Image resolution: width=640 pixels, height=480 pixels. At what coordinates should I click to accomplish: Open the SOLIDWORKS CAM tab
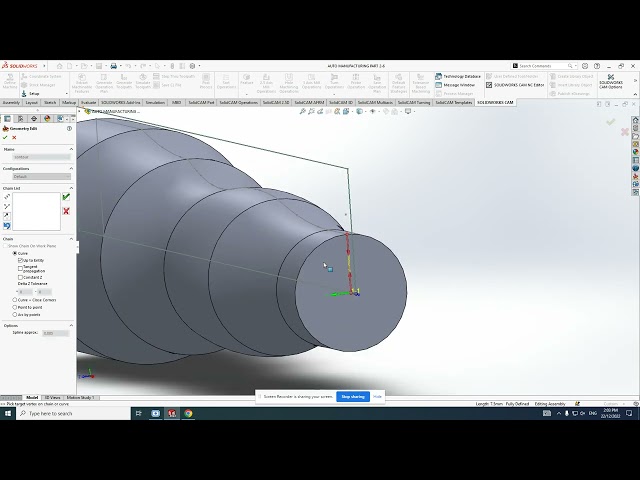(495, 102)
